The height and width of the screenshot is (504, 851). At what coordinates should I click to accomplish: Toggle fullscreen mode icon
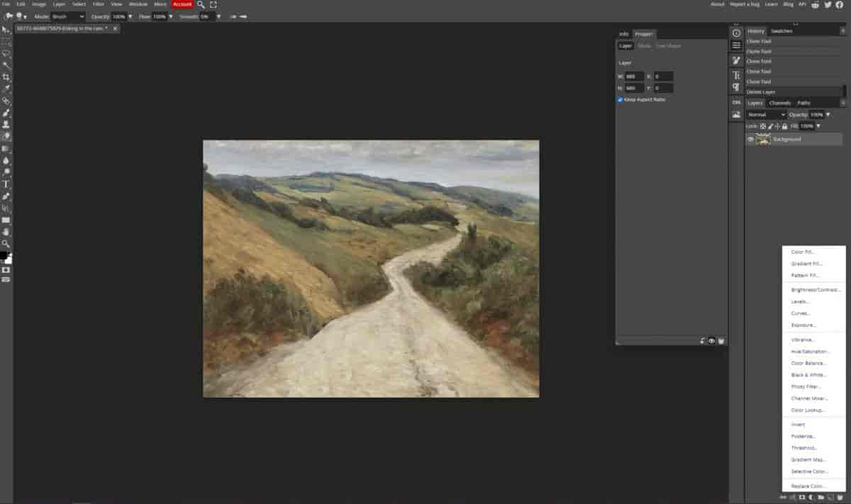[x=213, y=4]
